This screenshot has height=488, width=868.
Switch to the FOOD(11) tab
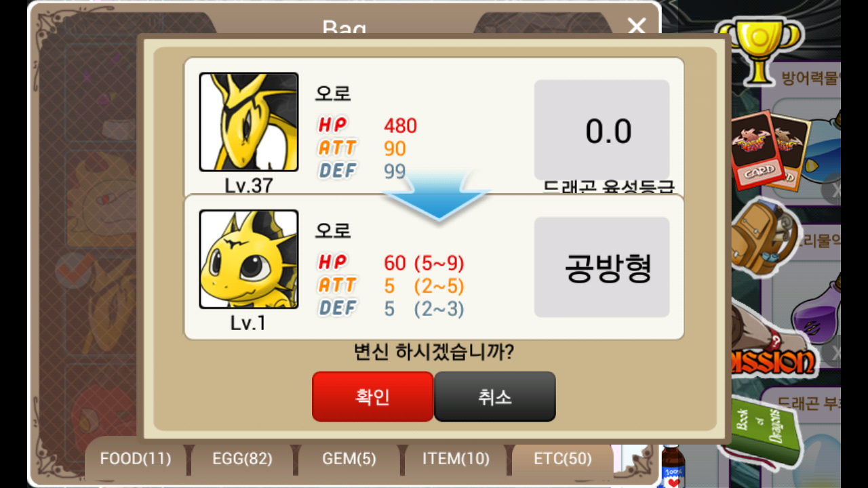click(x=136, y=459)
